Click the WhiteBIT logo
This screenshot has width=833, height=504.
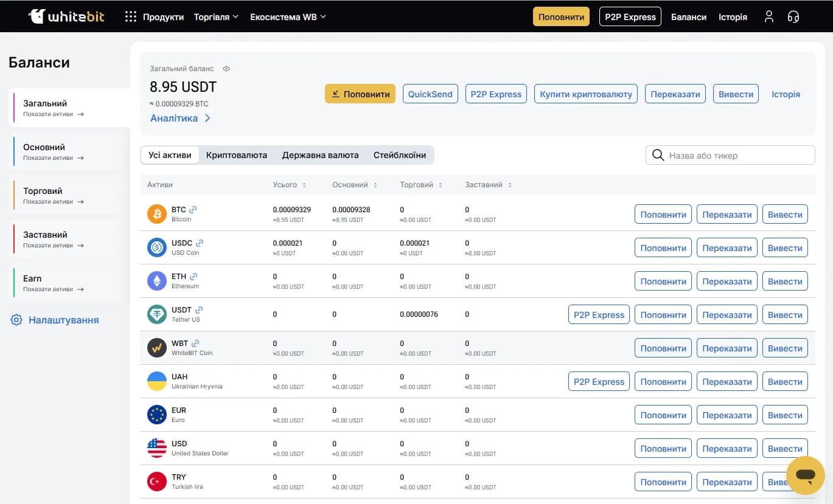pyautogui.click(x=66, y=16)
